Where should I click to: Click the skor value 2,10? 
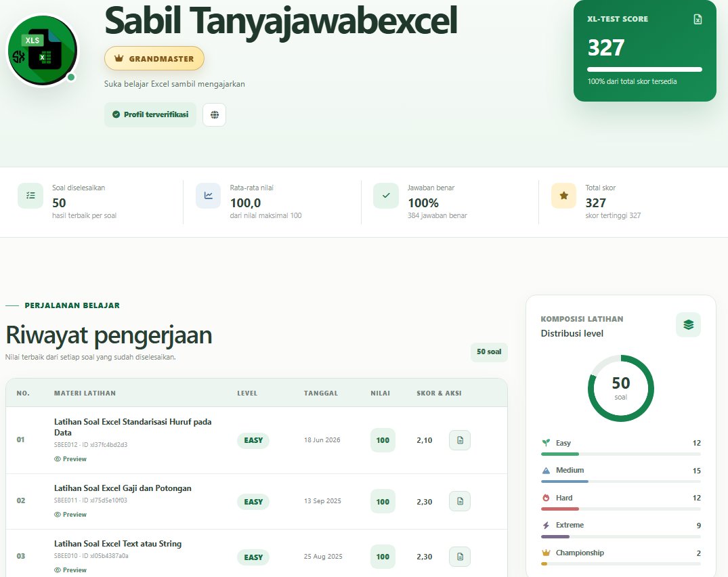[425, 440]
